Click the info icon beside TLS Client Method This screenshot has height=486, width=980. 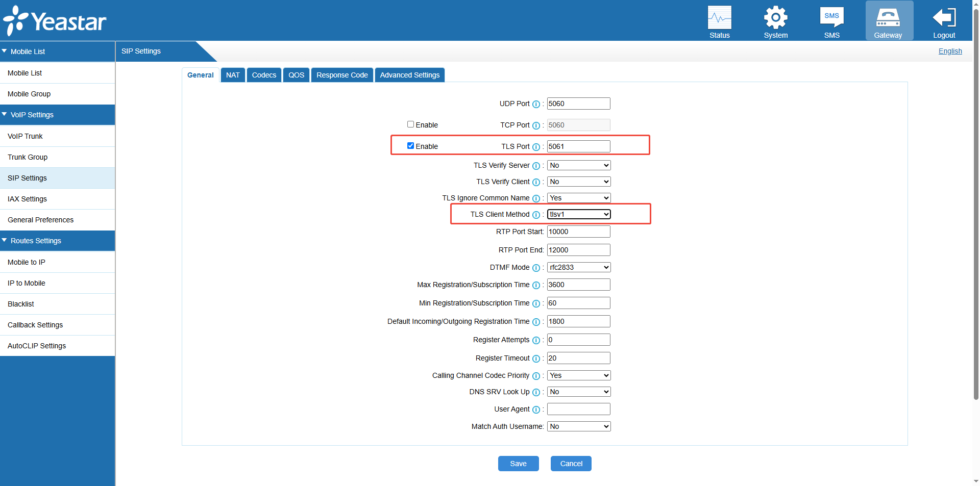coord(536,215)
